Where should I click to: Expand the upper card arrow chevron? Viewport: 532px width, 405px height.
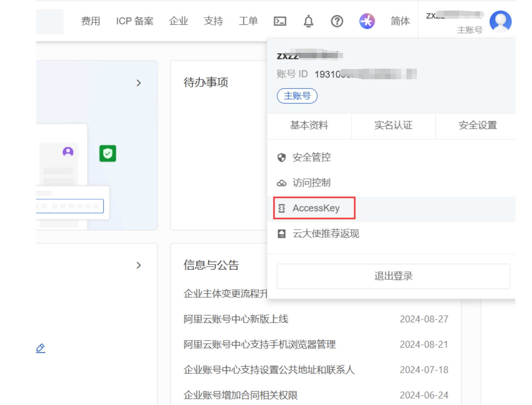pos(139,83)
